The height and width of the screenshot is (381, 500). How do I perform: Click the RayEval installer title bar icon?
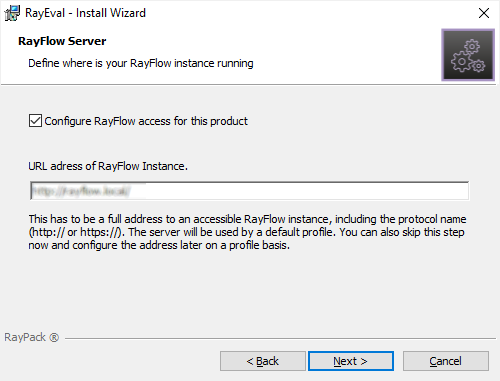click(x=12, y=13)
